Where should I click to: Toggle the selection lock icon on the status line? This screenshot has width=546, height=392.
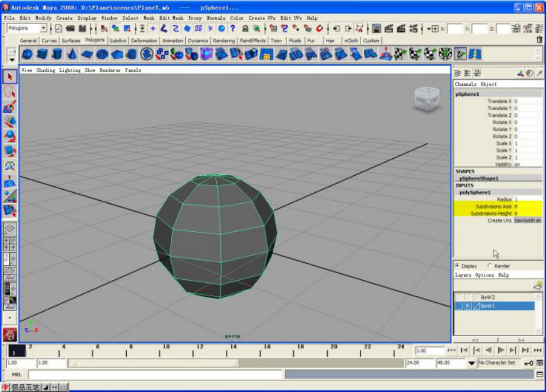pyautogui.click(x=245, y=28)
